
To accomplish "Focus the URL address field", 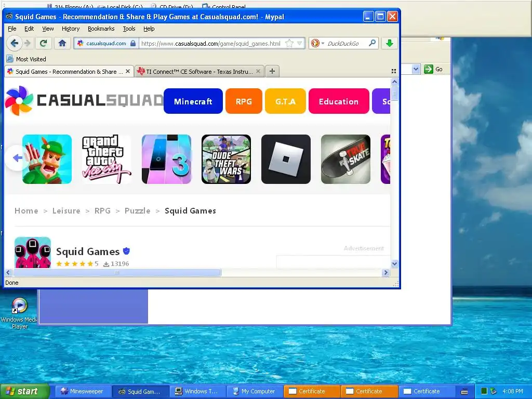I will (212, 44).
